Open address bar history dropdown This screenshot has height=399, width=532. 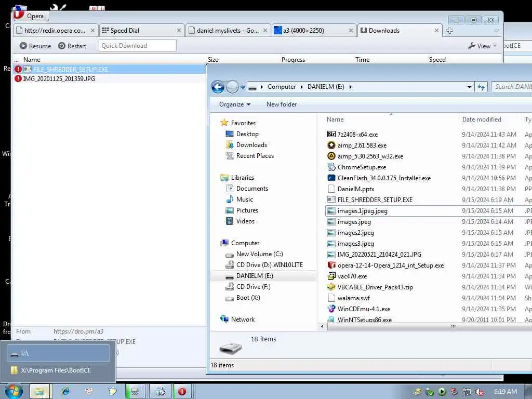(x=469, y=87)
